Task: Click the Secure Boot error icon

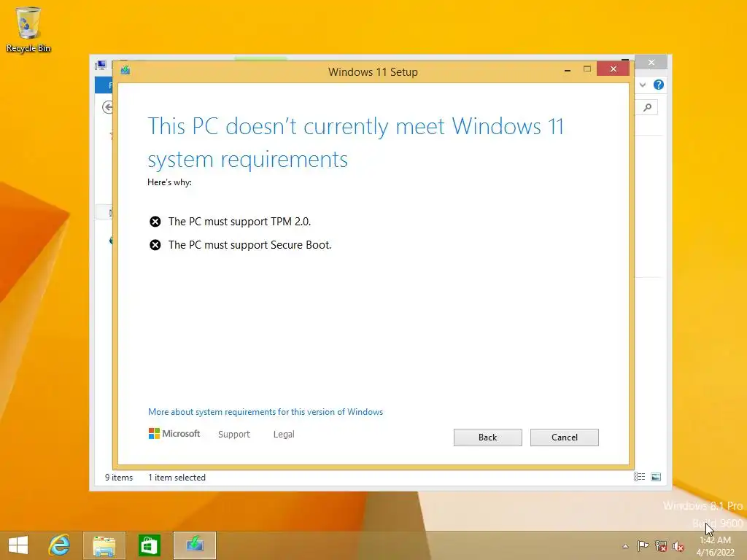Action: pos(155,245)
